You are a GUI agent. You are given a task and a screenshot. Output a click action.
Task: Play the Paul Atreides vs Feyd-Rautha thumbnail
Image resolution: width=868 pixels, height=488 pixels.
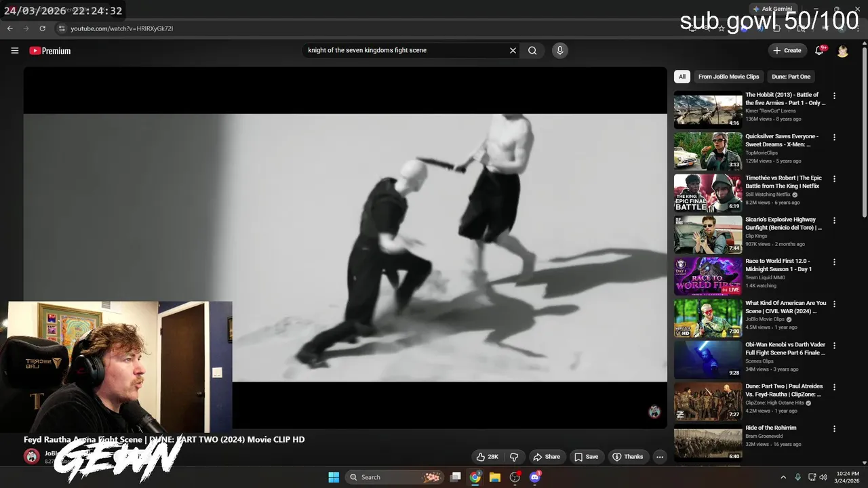point(708,401)
